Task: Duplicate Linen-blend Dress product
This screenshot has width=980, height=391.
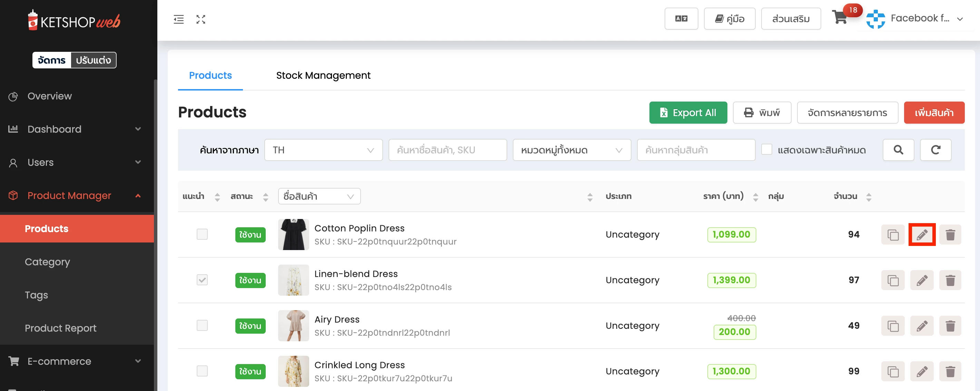Action: coord(892,280)
